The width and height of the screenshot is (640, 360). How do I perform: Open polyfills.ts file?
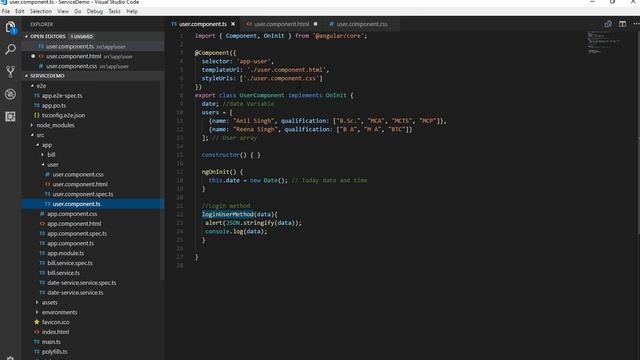(x=54, y=351)
